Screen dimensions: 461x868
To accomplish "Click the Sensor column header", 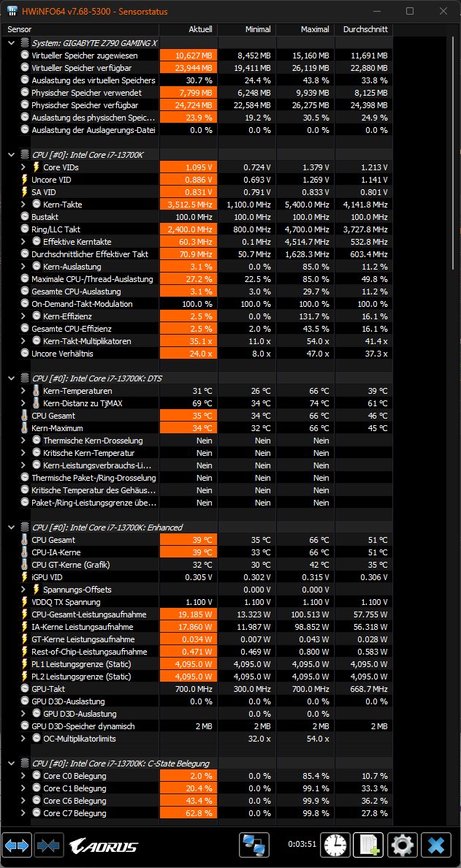I will click(x=81, y=29).
